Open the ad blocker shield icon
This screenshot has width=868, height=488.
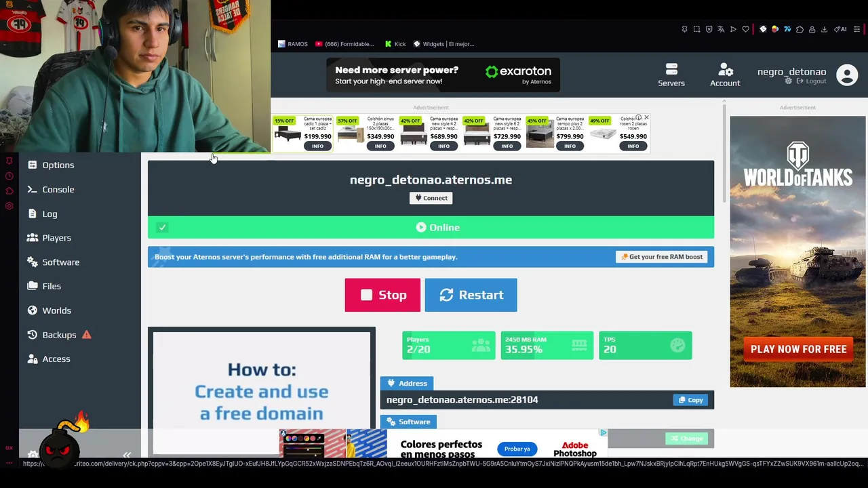[x=709, y=29]
